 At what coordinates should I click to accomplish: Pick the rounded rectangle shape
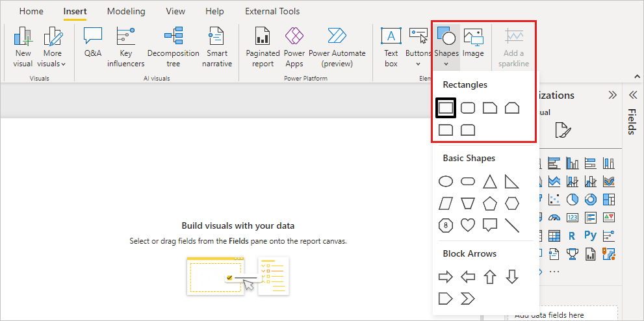point(468,108)
